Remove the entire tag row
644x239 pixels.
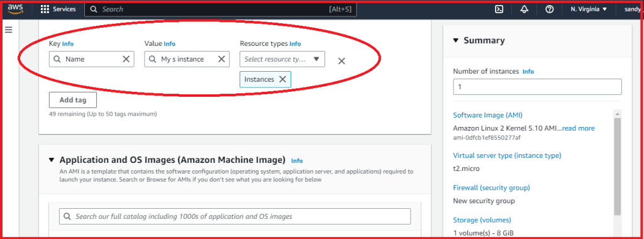coord(341,61)
